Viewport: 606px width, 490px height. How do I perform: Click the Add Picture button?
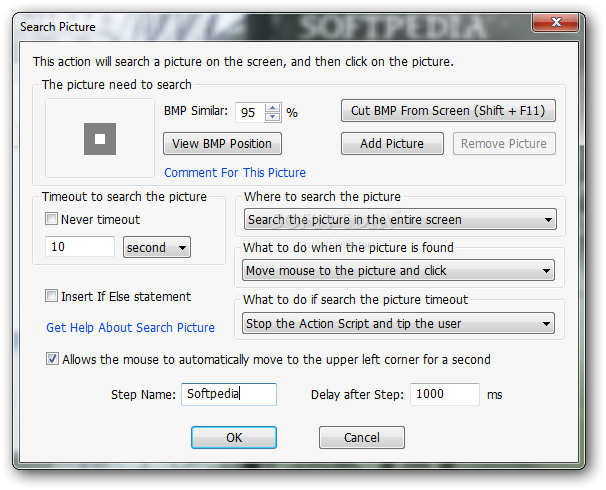pyautogui.click(x=392, y=144)
